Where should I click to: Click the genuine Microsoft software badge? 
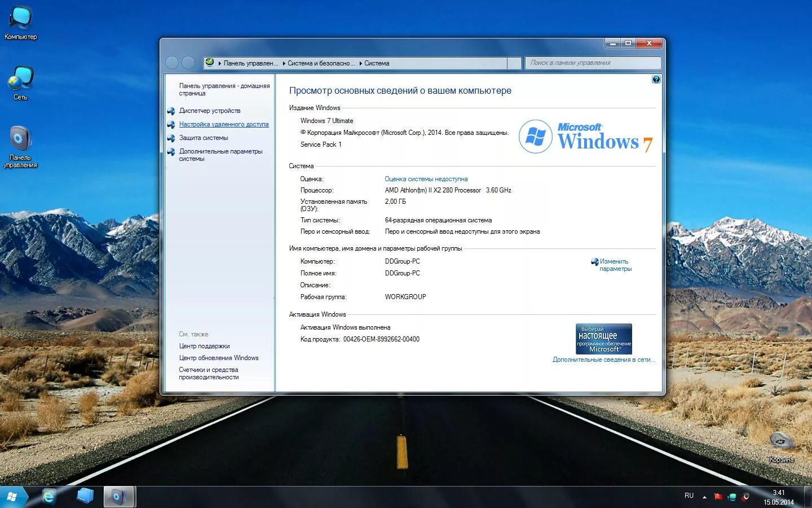click(603, 339)
